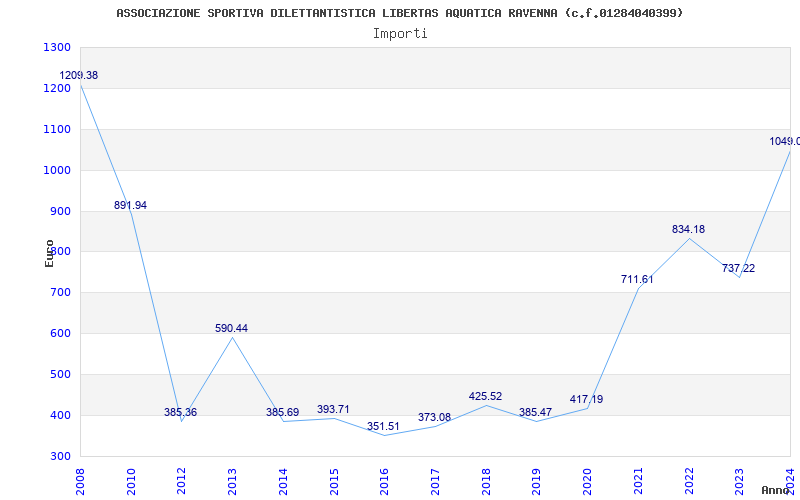Click the 417.19 data label for 2020
This screenshot has height=500, width=800.
tap(586, 400)
